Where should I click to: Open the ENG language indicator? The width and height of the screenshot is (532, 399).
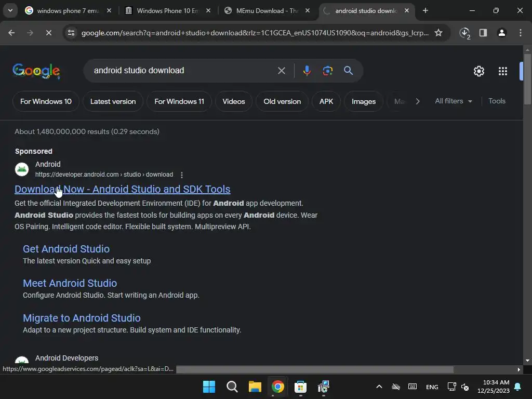432,387
